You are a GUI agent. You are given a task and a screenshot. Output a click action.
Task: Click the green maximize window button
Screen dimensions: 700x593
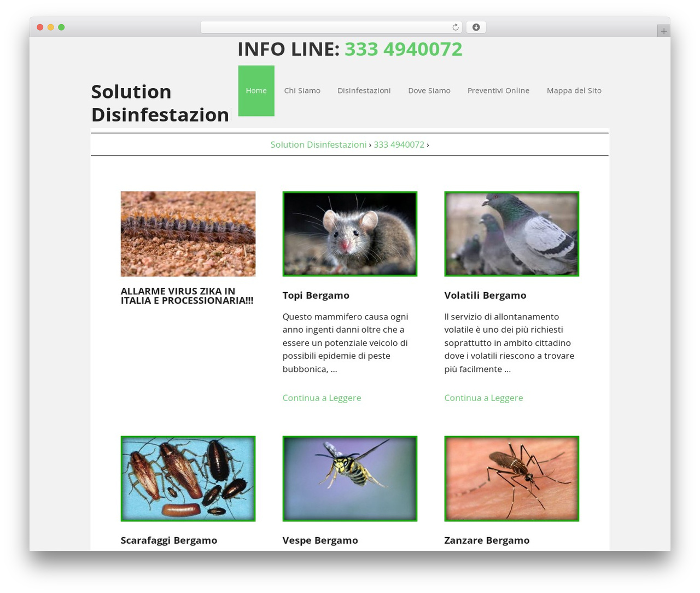[61, 27]
